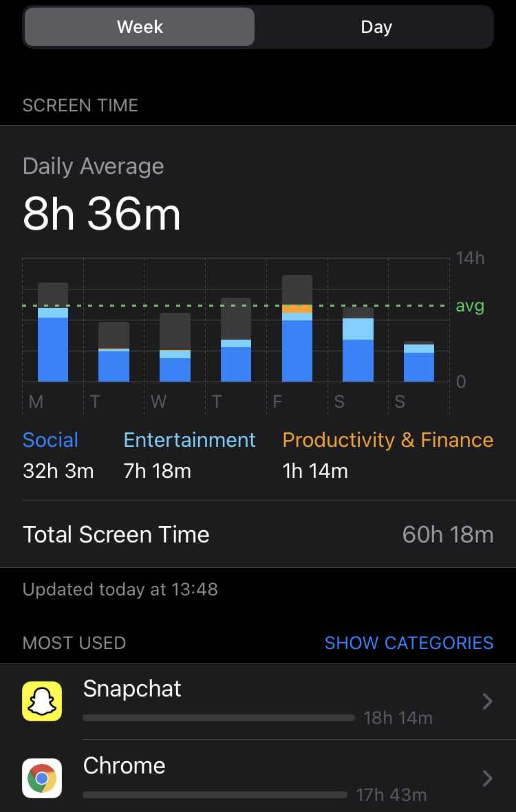Open the Social category total
The height and width of the screenshot is (812, 516).
(x=58, y=455)
